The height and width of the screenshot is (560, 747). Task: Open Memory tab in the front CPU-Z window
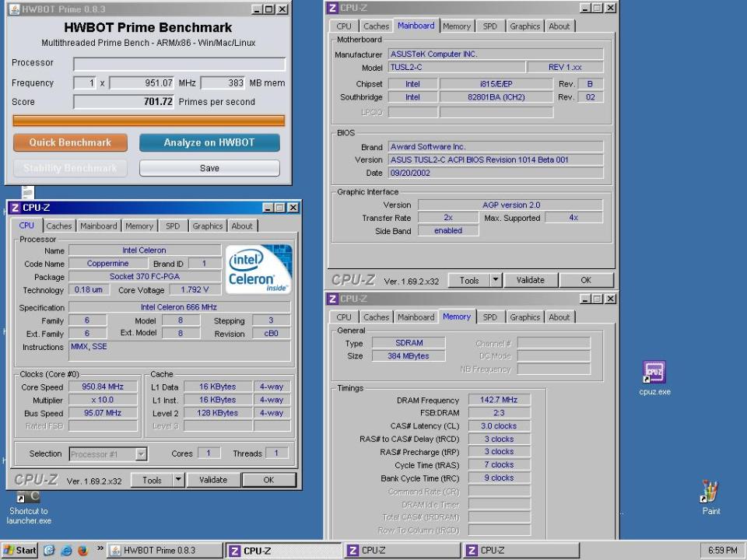click(139, 226)
